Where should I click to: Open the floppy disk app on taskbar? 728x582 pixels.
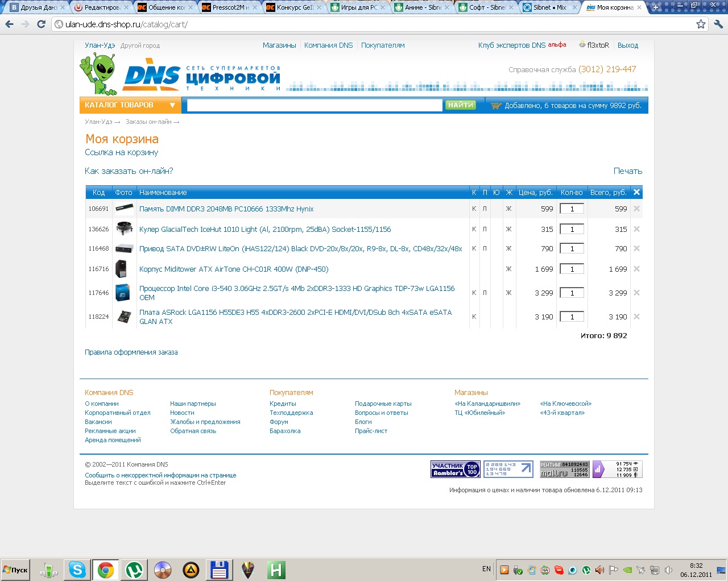coord(220,569)
